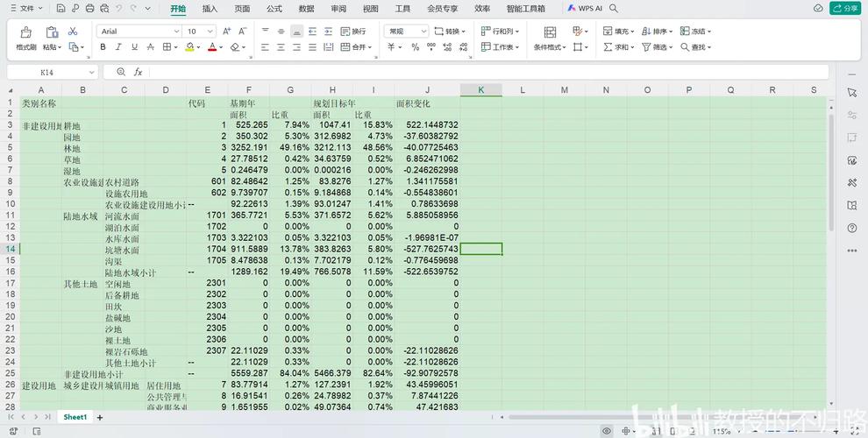
Task: Switch to the 公式 Formulas tab
Action: point(274,8)
